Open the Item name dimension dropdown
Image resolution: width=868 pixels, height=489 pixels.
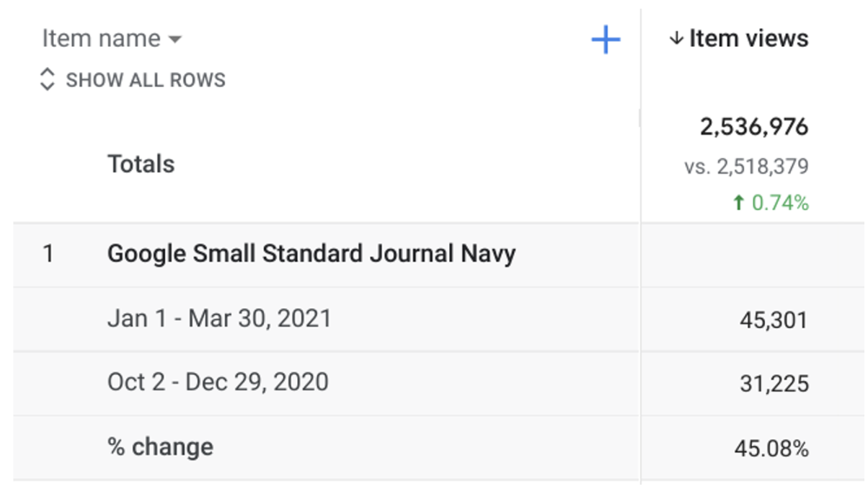click(x=112, y=38)
